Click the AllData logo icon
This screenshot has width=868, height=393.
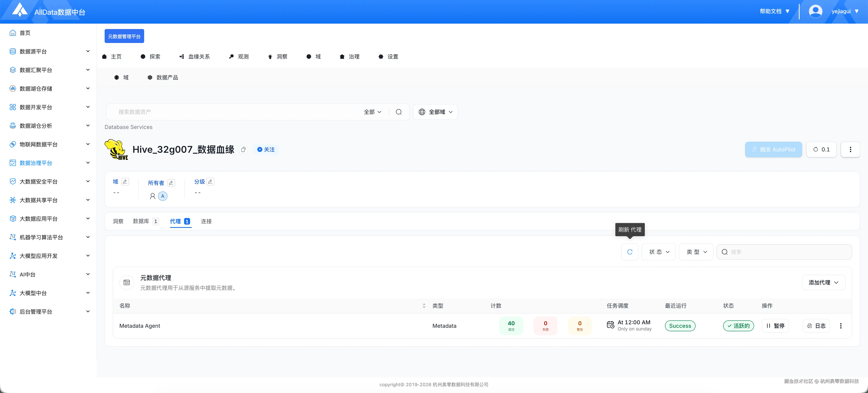click(20, 10)
